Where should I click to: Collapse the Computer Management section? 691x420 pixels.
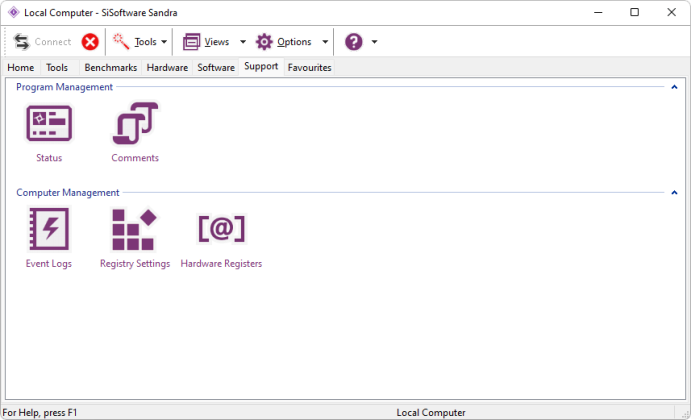(x=674, y=193)
